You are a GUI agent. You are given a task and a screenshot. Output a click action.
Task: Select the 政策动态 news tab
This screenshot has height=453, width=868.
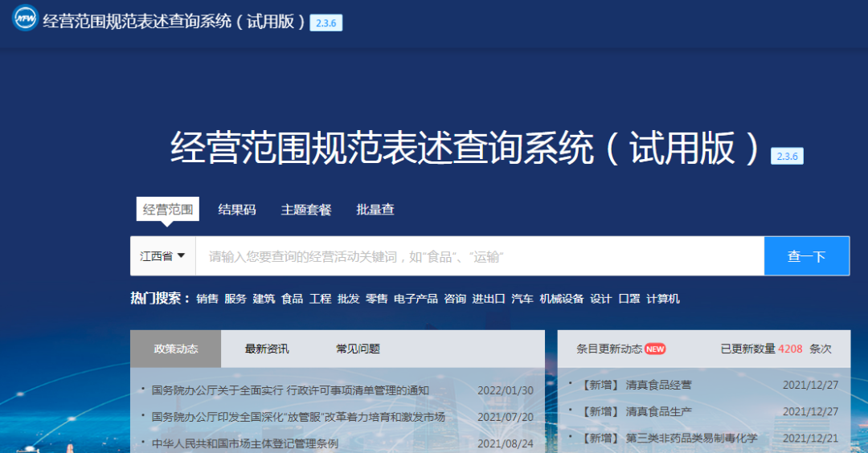tap(176, 349)
